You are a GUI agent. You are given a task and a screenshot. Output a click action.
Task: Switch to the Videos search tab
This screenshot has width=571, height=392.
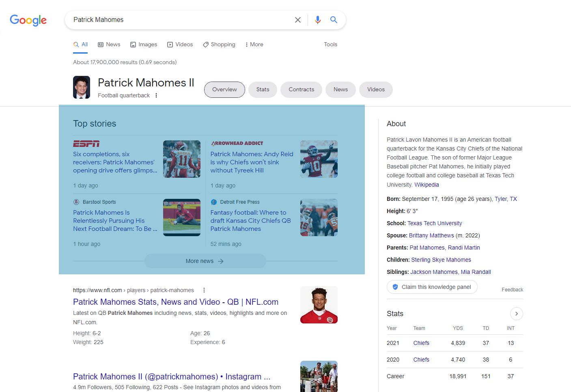pyautogui.click(x=180, y=44)
